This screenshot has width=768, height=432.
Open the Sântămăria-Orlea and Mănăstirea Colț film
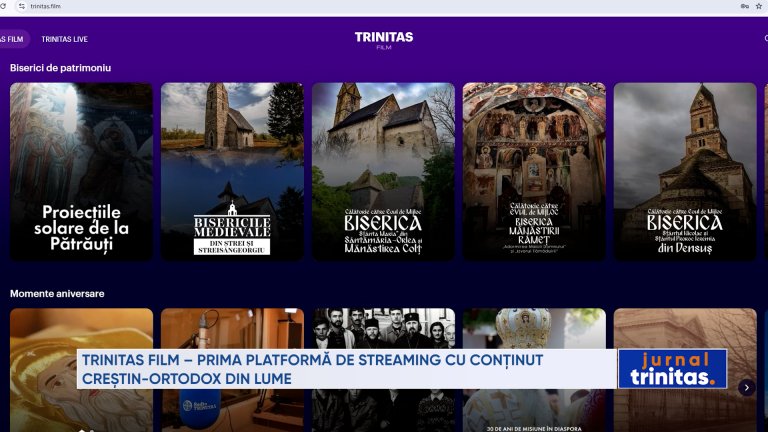[383, 171]
